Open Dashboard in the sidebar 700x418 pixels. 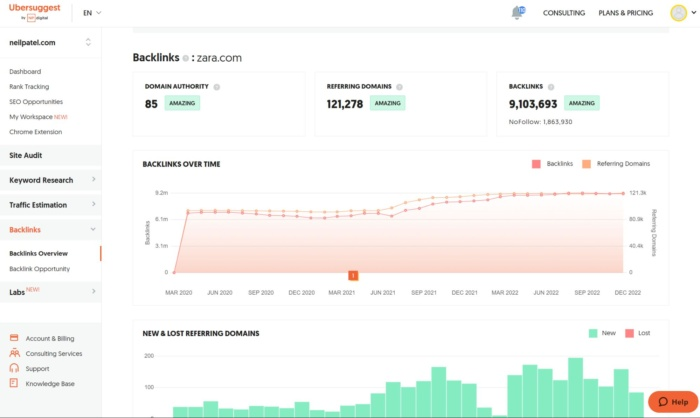click(x=25, y=71)
